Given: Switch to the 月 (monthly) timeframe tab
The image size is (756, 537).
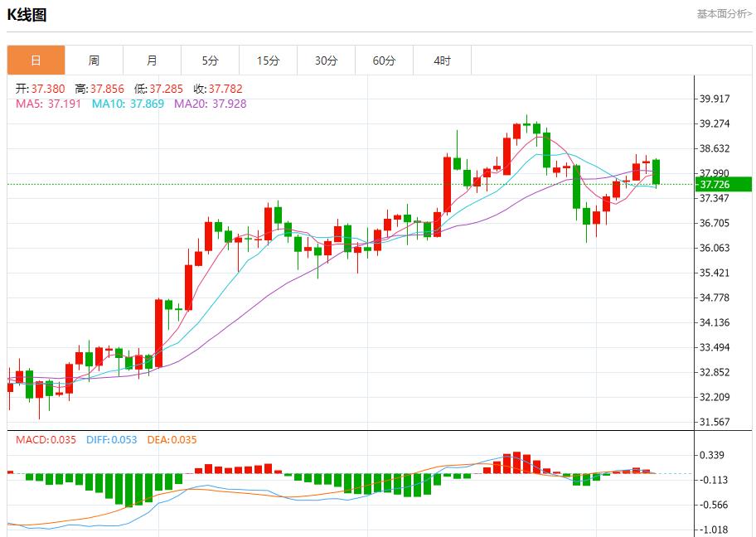Looking at the screenshot, I should point(151,60).
